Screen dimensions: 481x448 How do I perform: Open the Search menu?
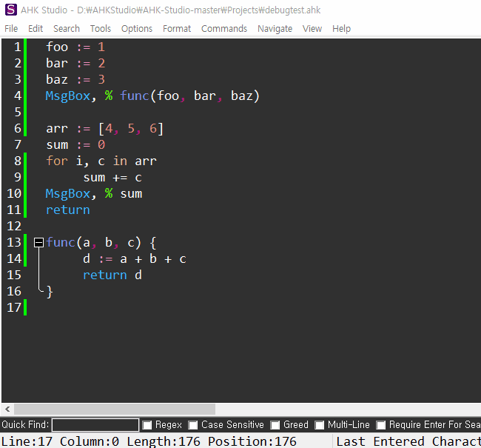point(66,28)
